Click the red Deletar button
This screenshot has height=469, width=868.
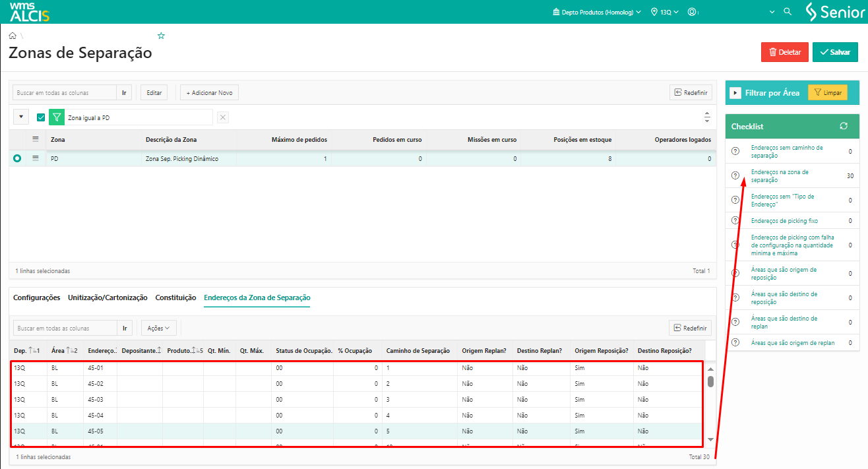[784, 52]
